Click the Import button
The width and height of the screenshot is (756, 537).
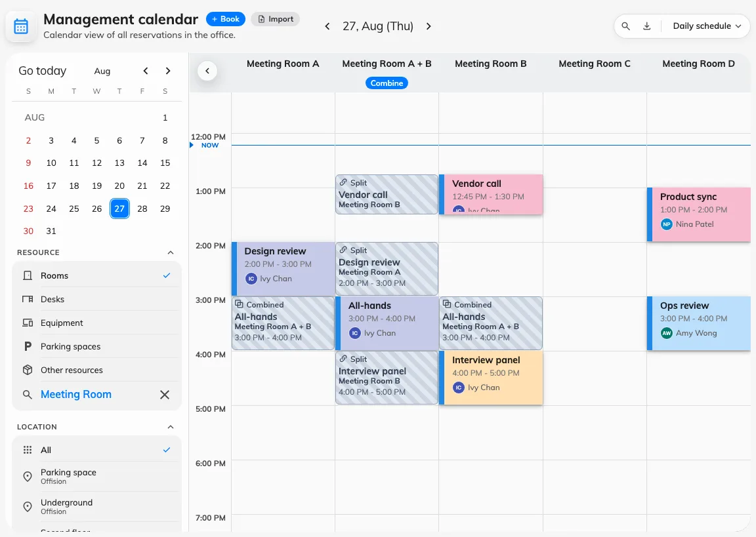point(276,19)
